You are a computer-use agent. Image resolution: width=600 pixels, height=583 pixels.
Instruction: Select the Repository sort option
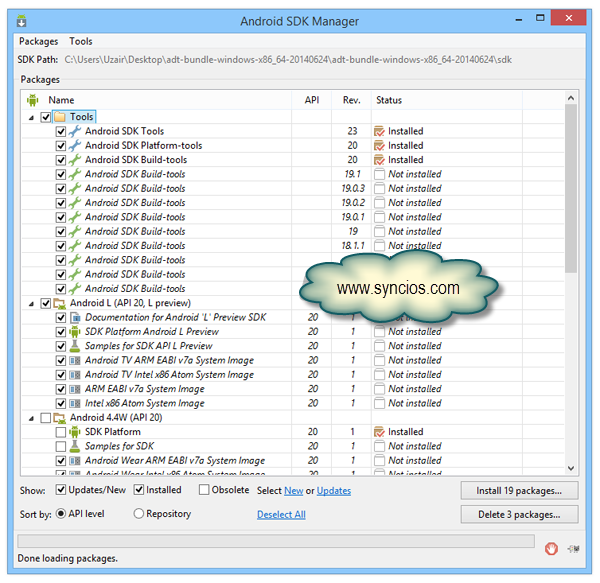click(139, 513)
